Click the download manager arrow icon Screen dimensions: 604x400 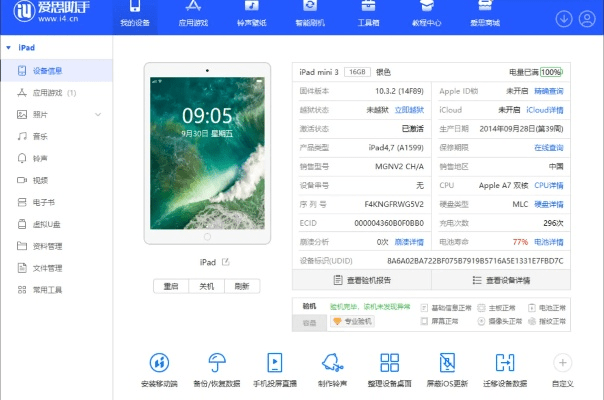coord(564,19)
